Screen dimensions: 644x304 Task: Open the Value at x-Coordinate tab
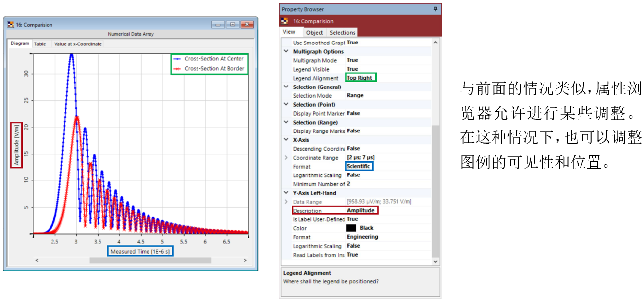[78, 44]
